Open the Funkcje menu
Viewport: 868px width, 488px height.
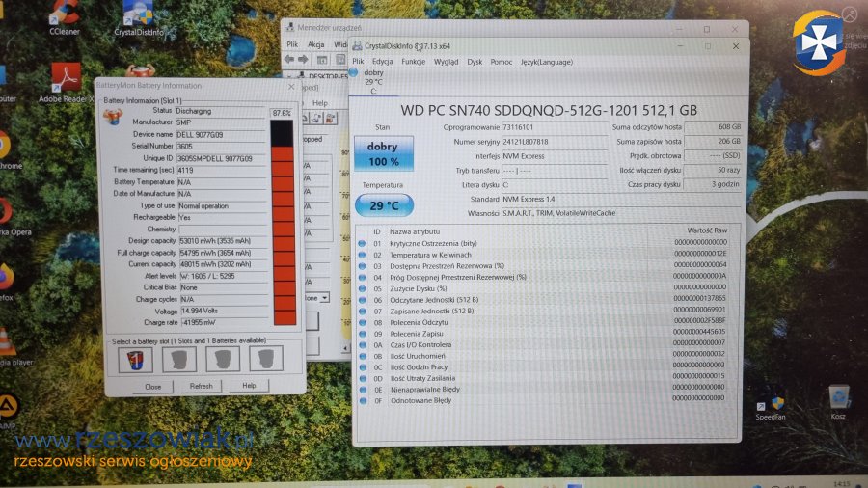(414, 62)
